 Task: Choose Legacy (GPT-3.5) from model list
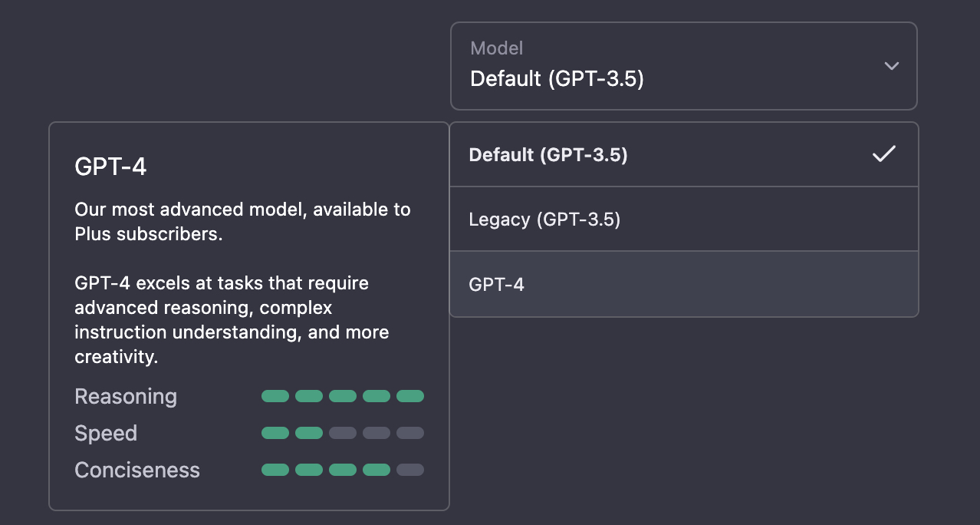(x=544, y=220)
